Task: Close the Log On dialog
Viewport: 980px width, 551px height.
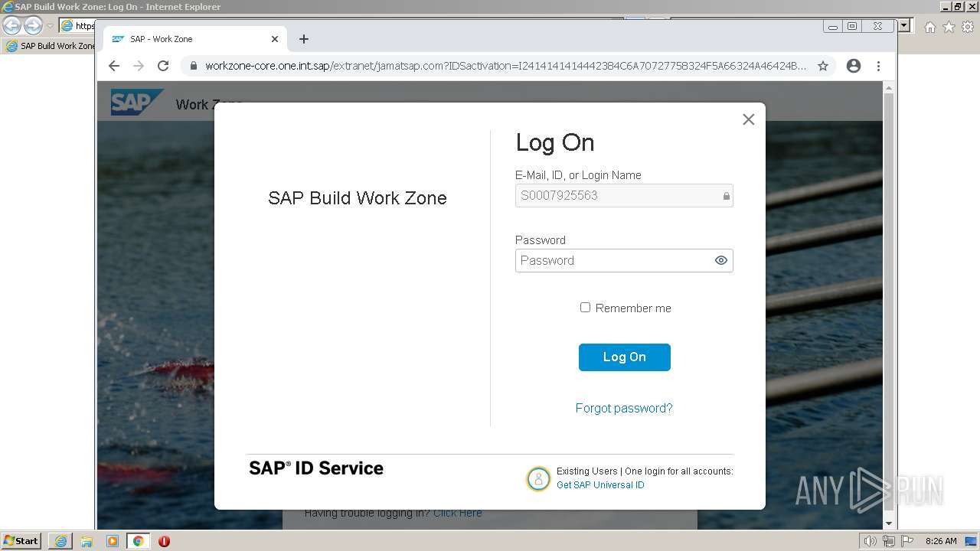Action: coord(749,119)
